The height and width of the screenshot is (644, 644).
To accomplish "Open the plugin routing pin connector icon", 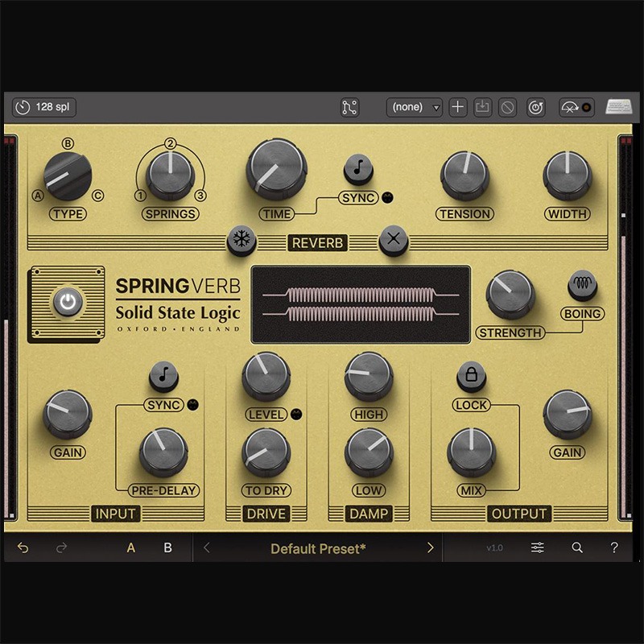I will 349,108.
